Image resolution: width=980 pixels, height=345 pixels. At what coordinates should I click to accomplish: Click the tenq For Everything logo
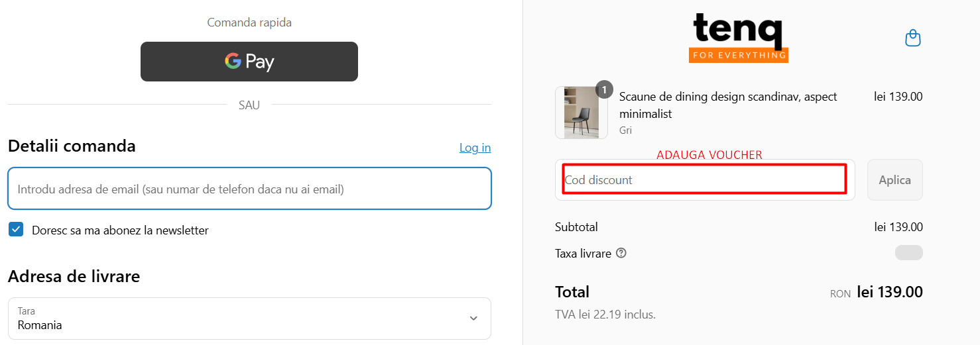coord(738,38)
